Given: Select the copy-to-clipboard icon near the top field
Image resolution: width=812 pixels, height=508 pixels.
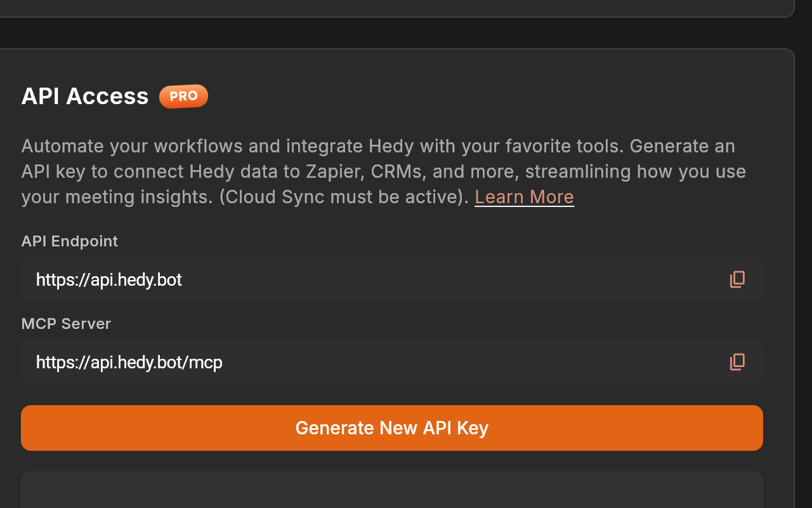Looking at the screenshot, I should tap(737, 279).
